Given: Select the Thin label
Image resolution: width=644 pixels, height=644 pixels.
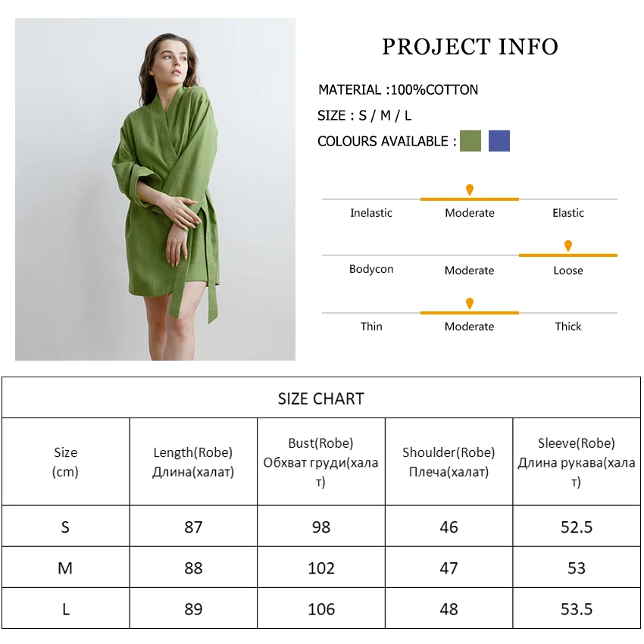Looking at the screenshot, I should 371,327.
